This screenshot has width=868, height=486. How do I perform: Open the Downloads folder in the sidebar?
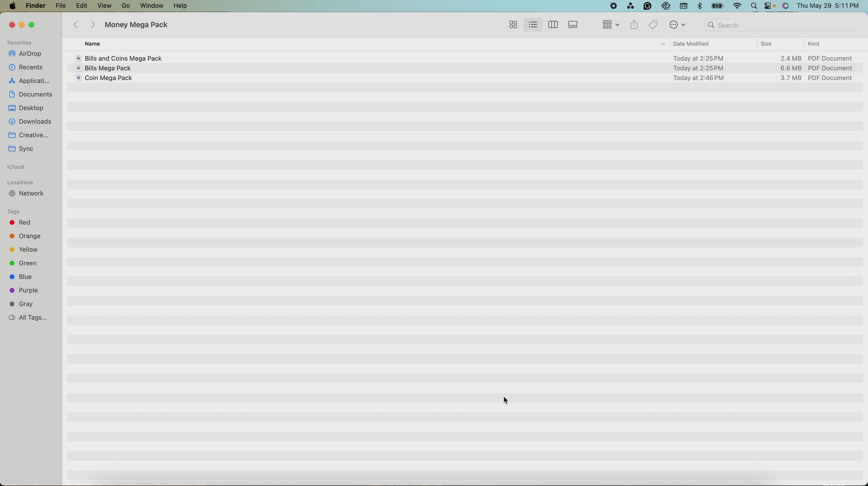coord(35,122)
